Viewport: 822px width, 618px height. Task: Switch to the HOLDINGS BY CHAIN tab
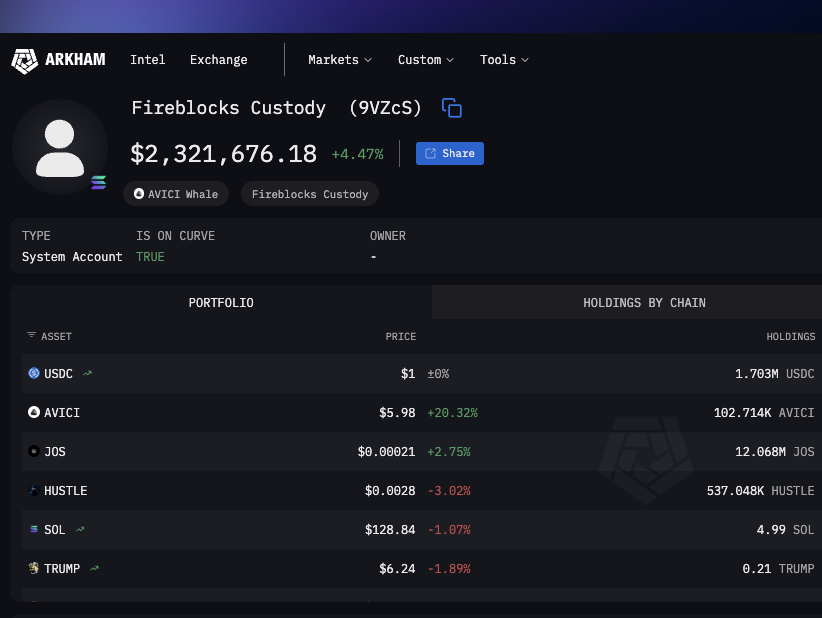(644, 302)
